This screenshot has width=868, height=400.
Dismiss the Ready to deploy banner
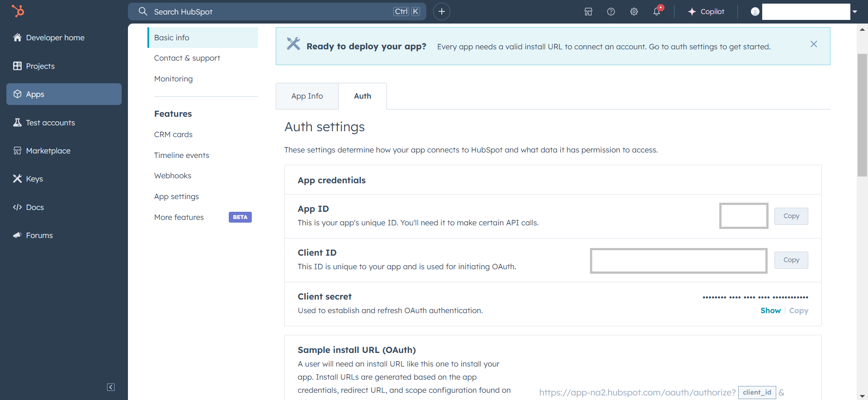(814, 44)
